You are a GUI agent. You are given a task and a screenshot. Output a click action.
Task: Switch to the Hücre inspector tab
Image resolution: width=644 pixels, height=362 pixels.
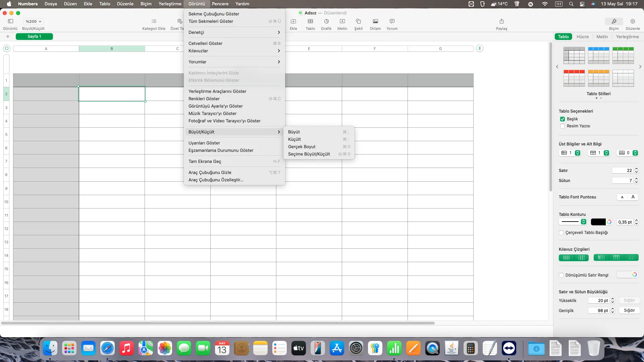coord(582,37)
